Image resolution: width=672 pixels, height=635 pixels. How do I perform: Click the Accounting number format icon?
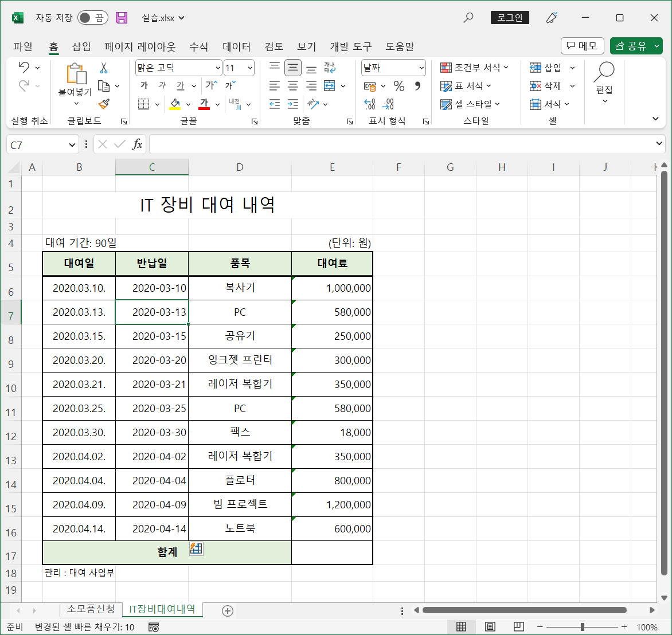coord(370,86)
